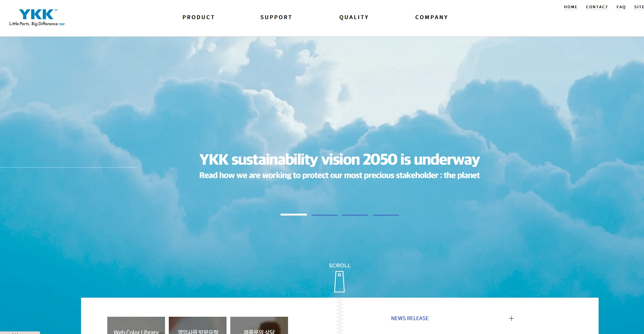644x334 pixels.
Task: Open the SITE link at top right
Action: coord(639,7)
